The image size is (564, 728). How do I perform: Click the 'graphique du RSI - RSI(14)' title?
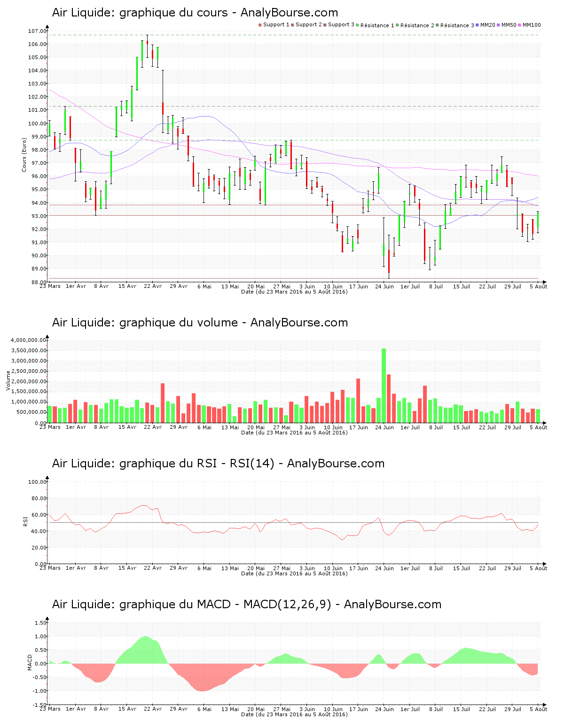click(x=196, y=464)
